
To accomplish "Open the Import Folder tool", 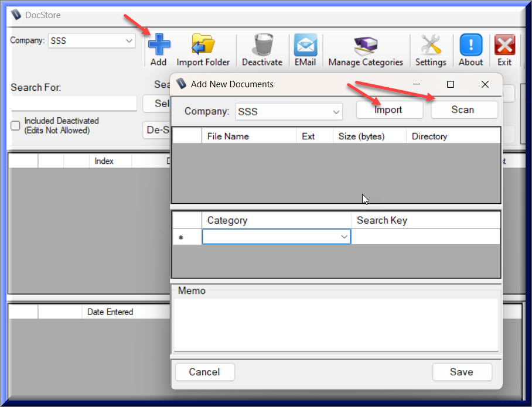I will tap(203, 45).
